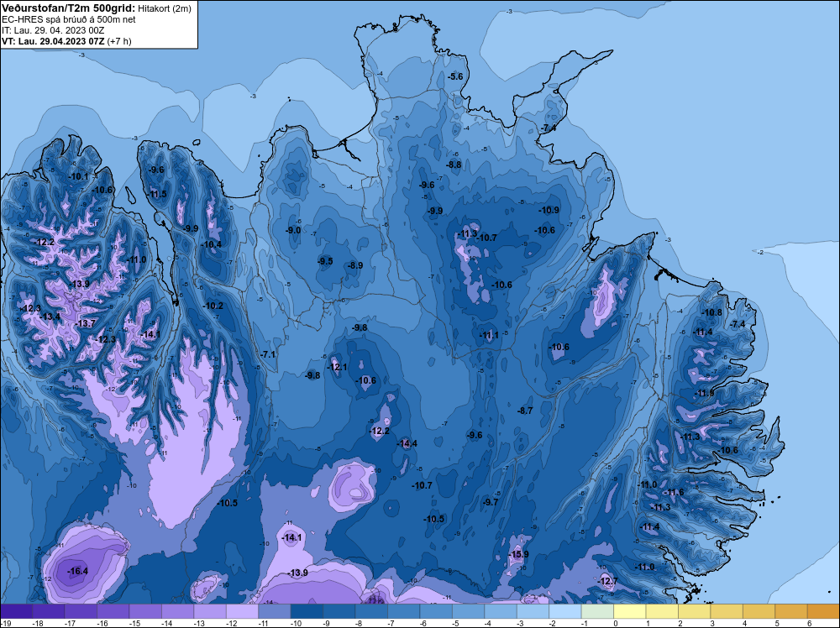Select the -15.9 temperature label
The image size is (840, 628).
[x=518, y=554]
